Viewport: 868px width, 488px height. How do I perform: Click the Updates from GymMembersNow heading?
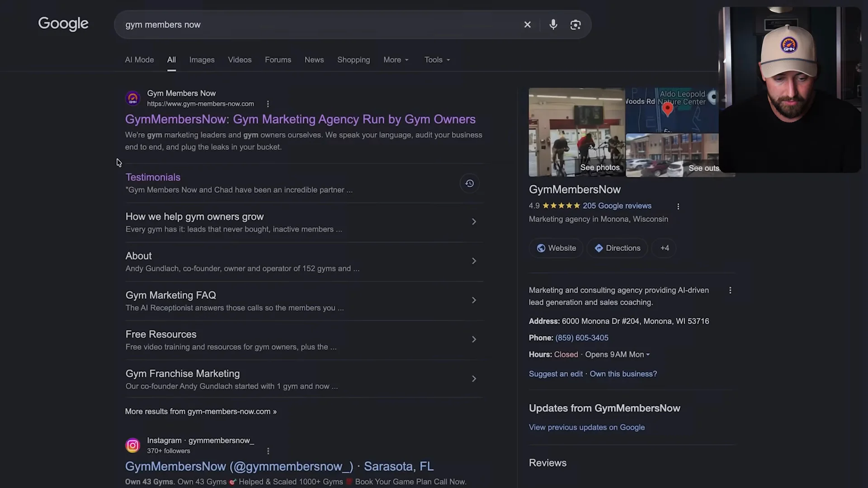(604, 408)
